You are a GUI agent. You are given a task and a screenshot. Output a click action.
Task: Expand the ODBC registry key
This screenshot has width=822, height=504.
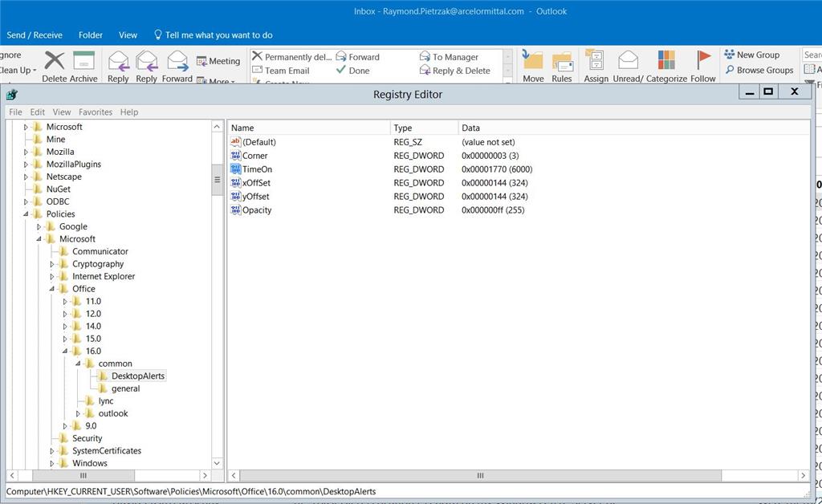[26, 201]
